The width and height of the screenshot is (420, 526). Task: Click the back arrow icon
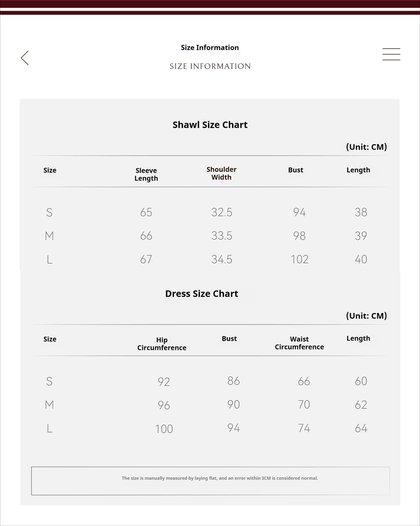25,58
